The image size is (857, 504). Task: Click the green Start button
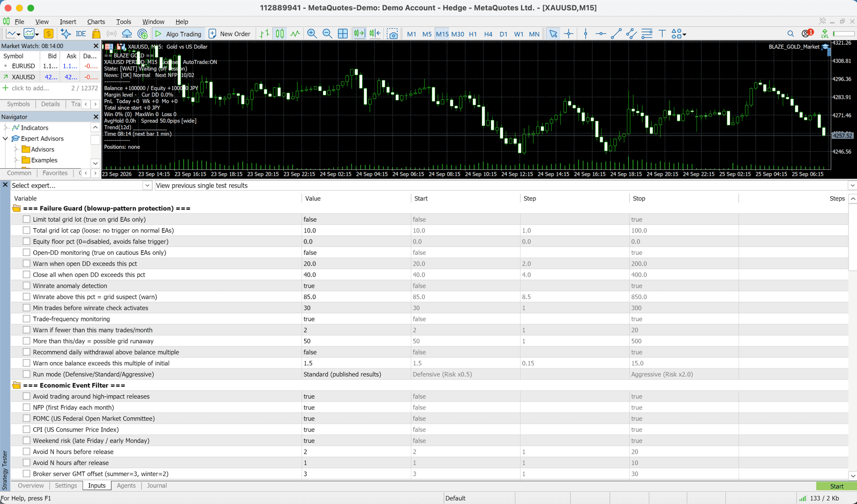(836, 486)
